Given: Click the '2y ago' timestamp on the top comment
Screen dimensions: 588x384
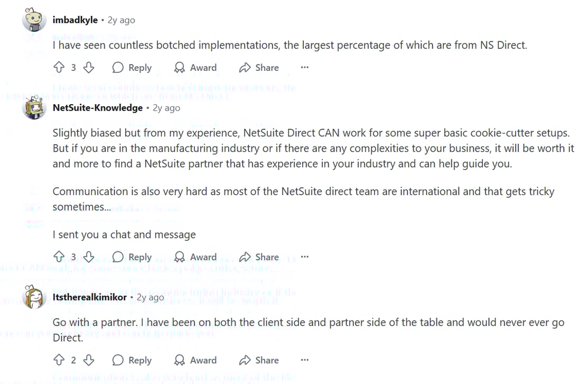Looking at the screenshot, I should 122,20.
